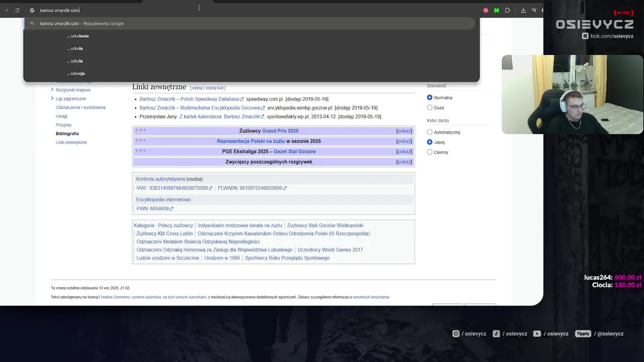Show the Żużlowcy Grand Prix 2025 navbox

click(x=404, y=131)
